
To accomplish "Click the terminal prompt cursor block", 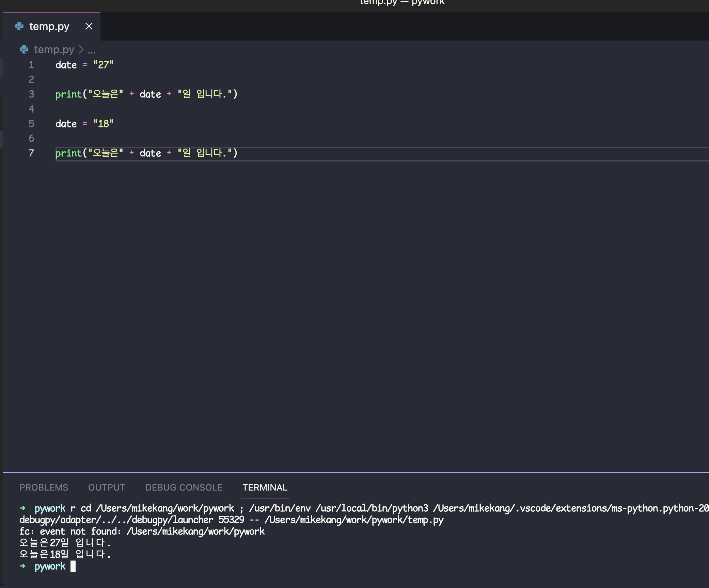I will tap(73, 566).
